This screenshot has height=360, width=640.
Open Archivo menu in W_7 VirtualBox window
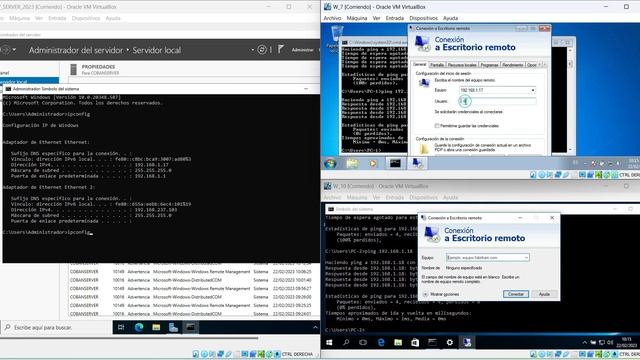tap(332, 18)
